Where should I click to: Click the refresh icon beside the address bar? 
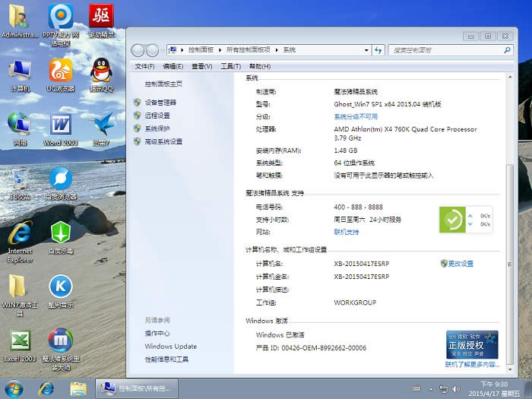378,50
